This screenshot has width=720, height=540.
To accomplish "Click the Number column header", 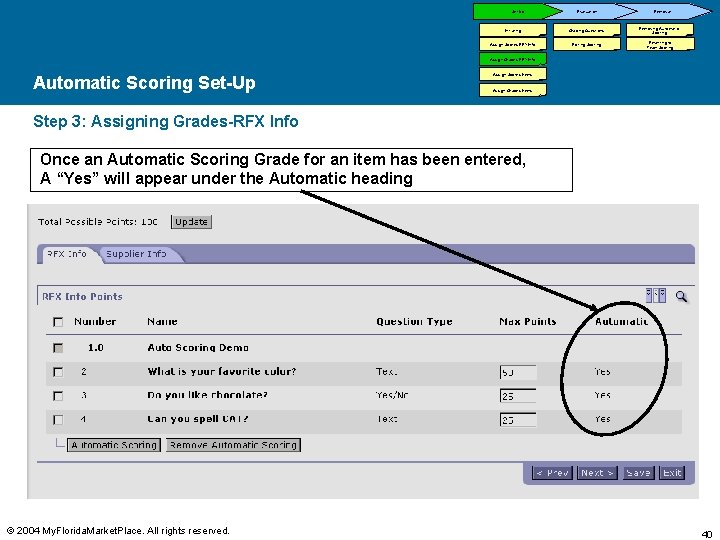I will (95, 321).
